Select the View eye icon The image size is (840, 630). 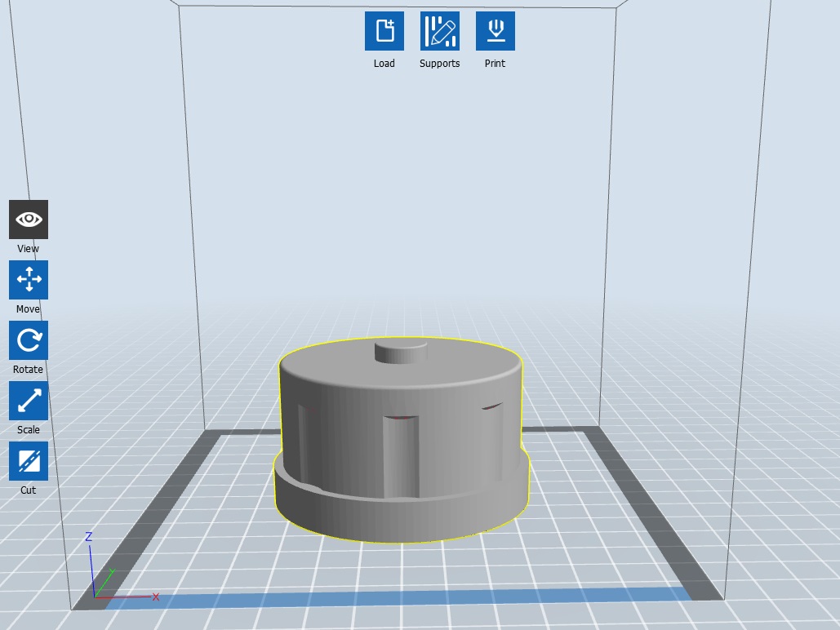(x=29, y=220)
